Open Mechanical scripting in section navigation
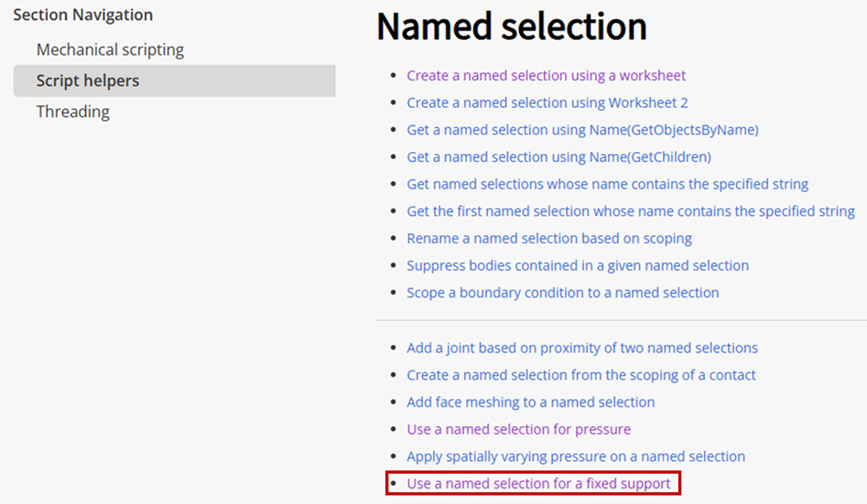Screen dimensions: 867x504 110,49
